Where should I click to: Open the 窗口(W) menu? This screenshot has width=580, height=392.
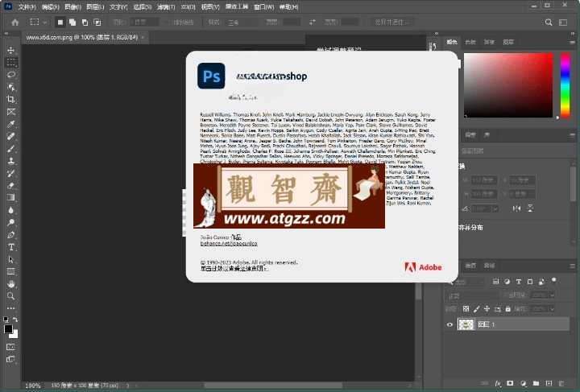tap(263, 6)
